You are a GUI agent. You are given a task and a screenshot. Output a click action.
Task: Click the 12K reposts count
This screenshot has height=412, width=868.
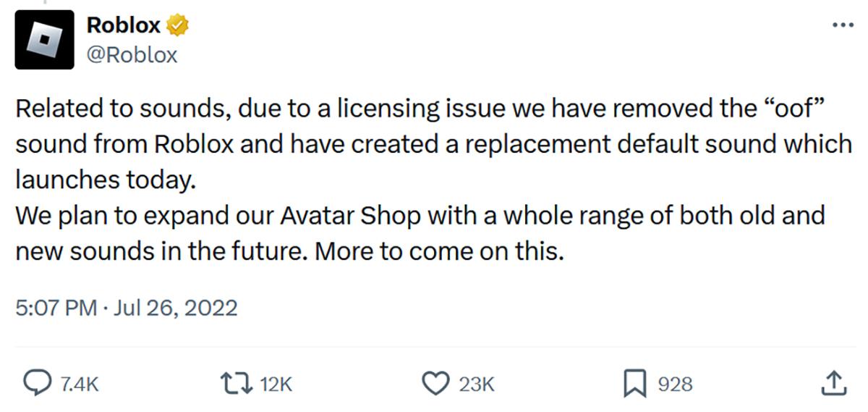pyautogui.click(x=275, y=384)
